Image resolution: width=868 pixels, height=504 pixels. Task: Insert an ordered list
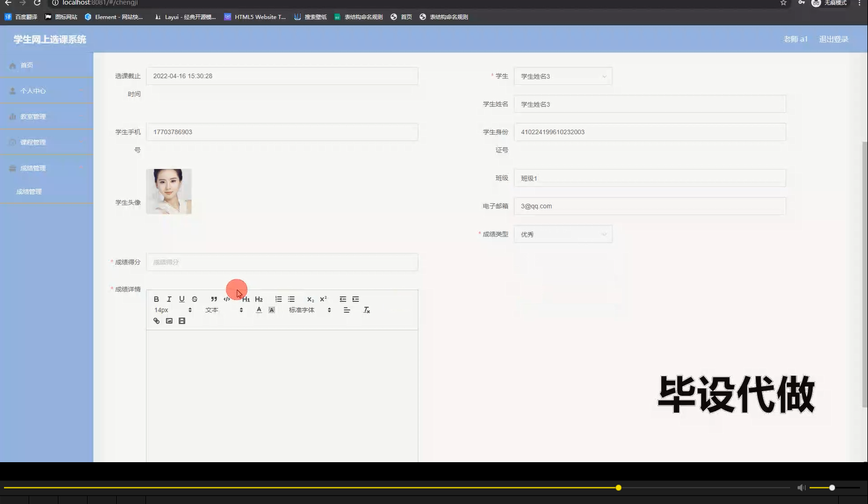click(x=279, y=299)
